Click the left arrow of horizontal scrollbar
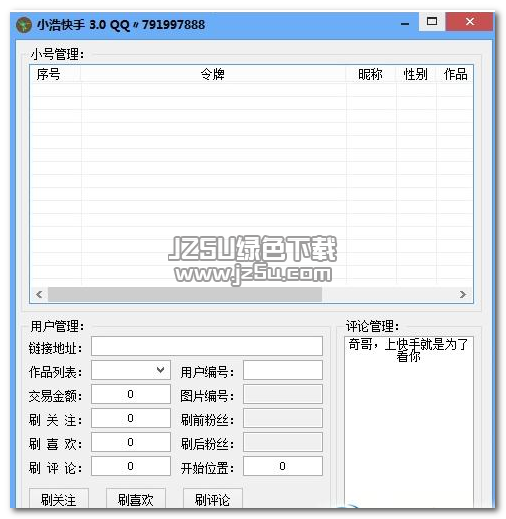The height and width of the screenshot is (519, 506). coord(39,294)
